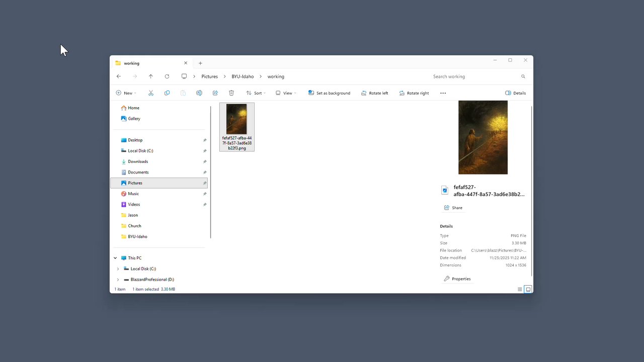Click the Dimensions value 1024 x 1536
Image resolution: width=644 pixels, height=362 pixels.
pyautogui.click(x=516, y=265)
